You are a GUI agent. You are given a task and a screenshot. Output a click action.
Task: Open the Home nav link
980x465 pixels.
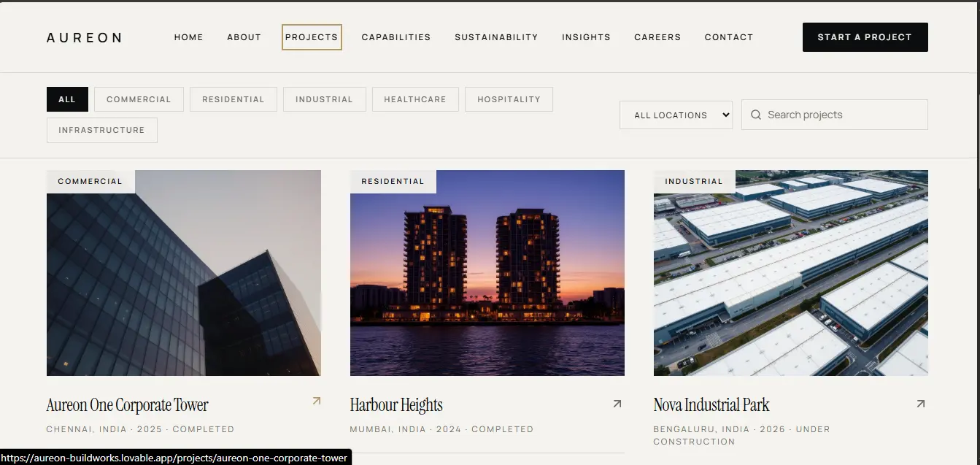[x=188, y=37]
